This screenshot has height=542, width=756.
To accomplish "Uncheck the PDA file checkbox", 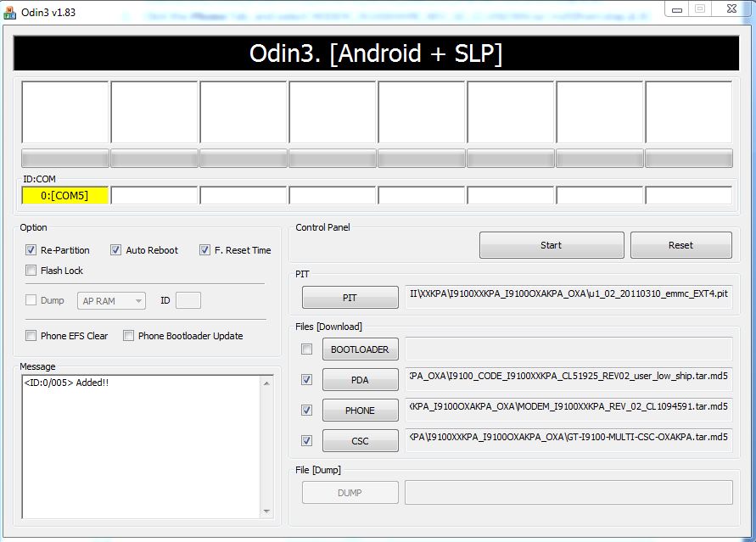I will coord(306,380).
